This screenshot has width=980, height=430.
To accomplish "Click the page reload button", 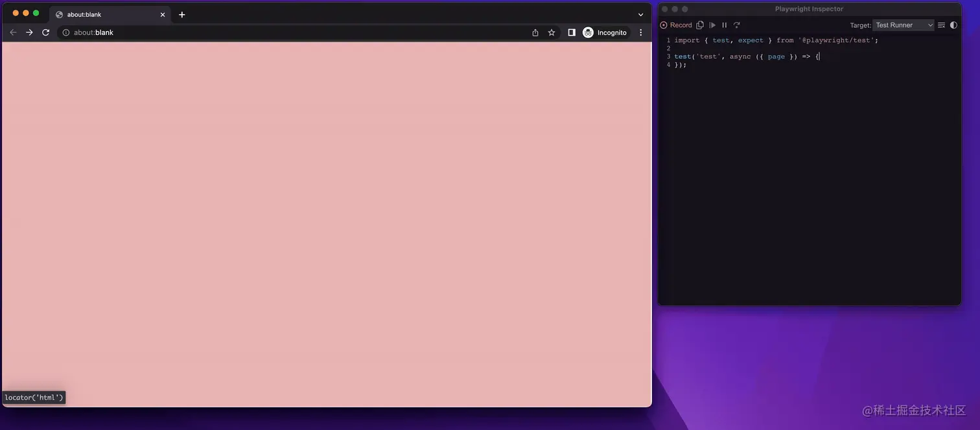I will (45, 32).
